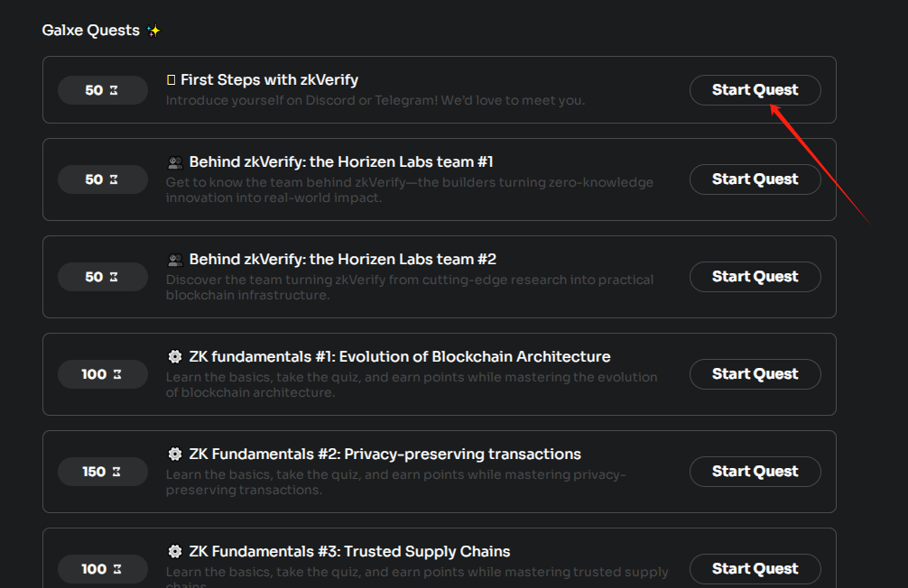
Task: Click the icon before First Steps with zkVerify
Action: (x=171, y=80)
